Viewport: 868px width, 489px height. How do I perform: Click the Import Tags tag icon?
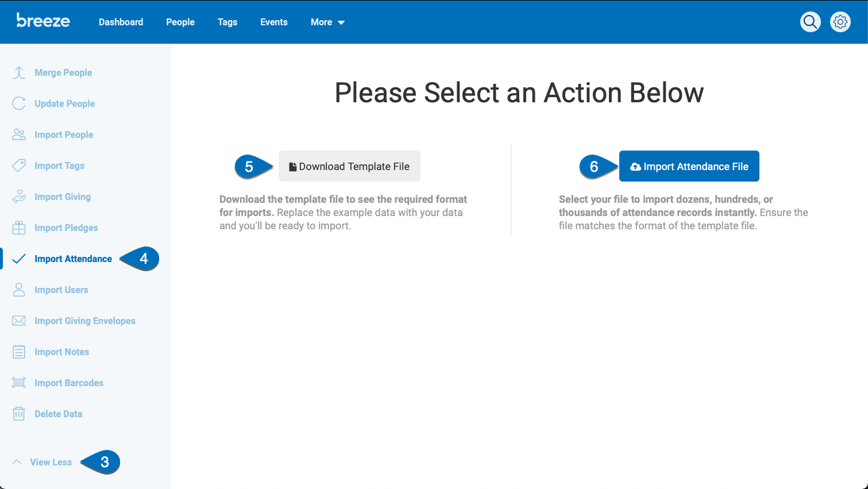coord(19,165)
